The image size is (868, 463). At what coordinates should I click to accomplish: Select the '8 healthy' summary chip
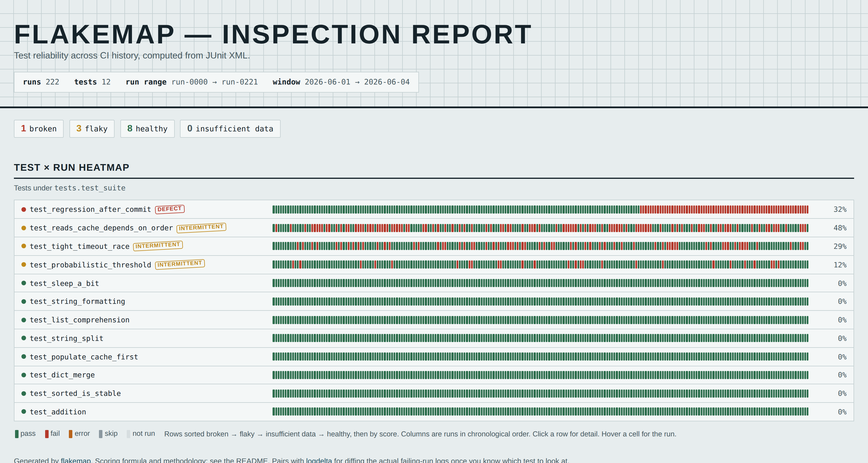[x=148, y=129]
